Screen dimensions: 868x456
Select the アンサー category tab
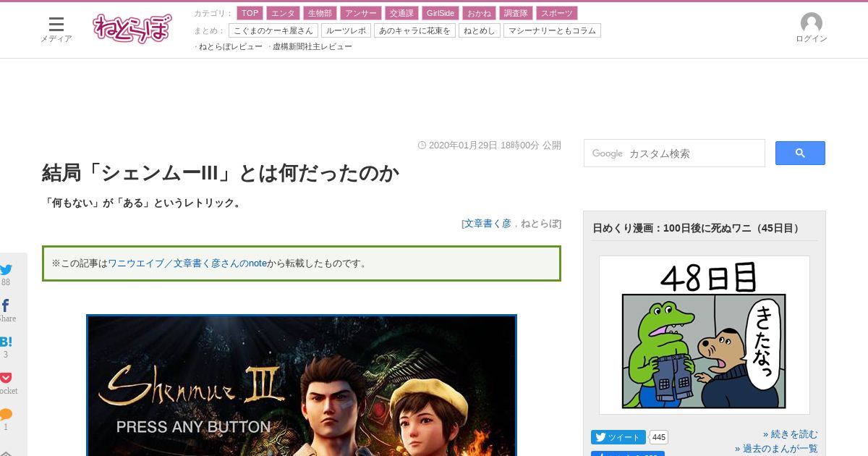click(360, 13)
